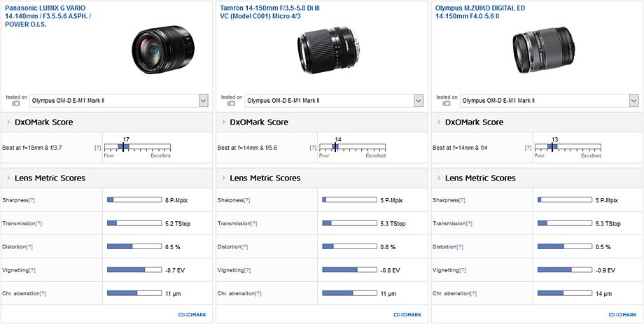
Task: Click the Panasonic lens product image
Action: pos(163,51)
